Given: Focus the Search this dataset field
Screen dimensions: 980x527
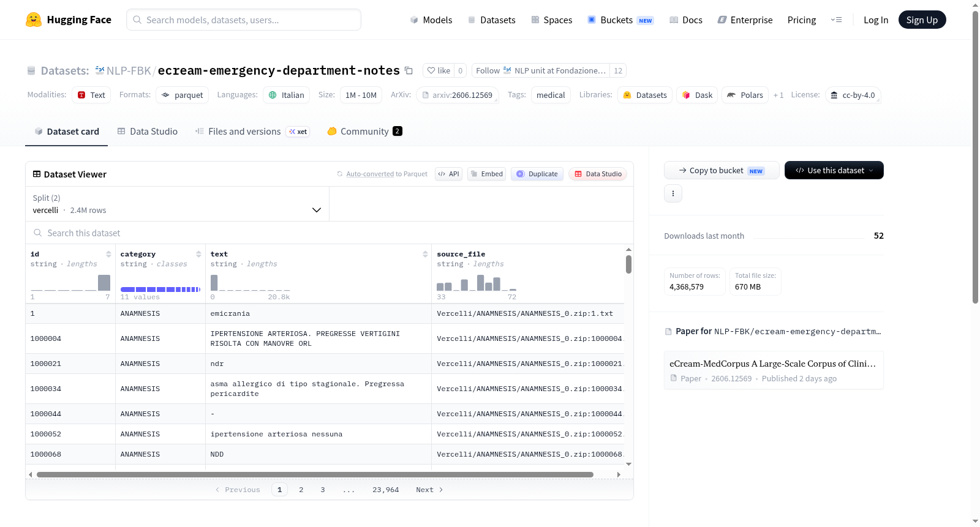Looking at the screenshot, I should (330, 233).
